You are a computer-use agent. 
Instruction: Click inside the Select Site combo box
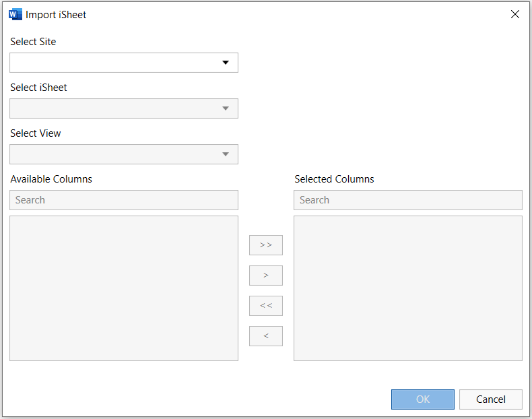(113, 63)
